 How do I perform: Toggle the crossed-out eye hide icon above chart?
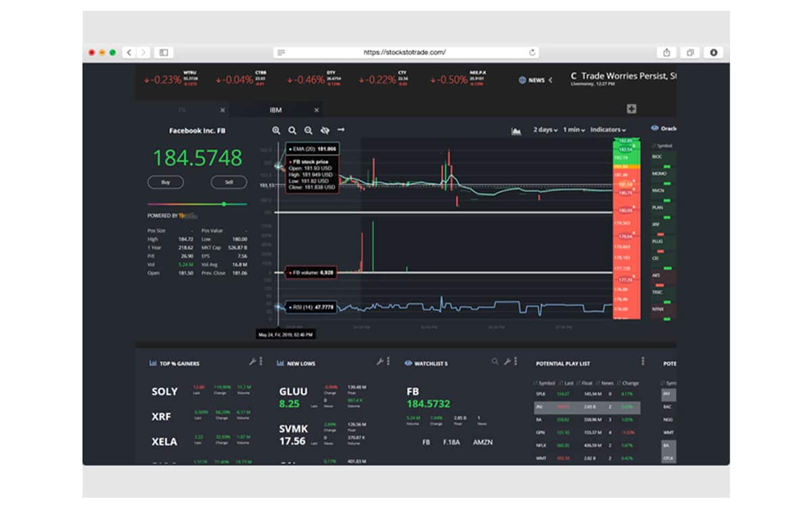[x=325, y=130]
